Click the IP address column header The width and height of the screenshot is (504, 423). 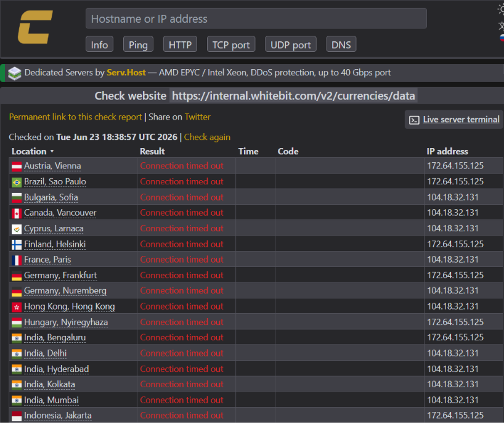coord(447,152)
